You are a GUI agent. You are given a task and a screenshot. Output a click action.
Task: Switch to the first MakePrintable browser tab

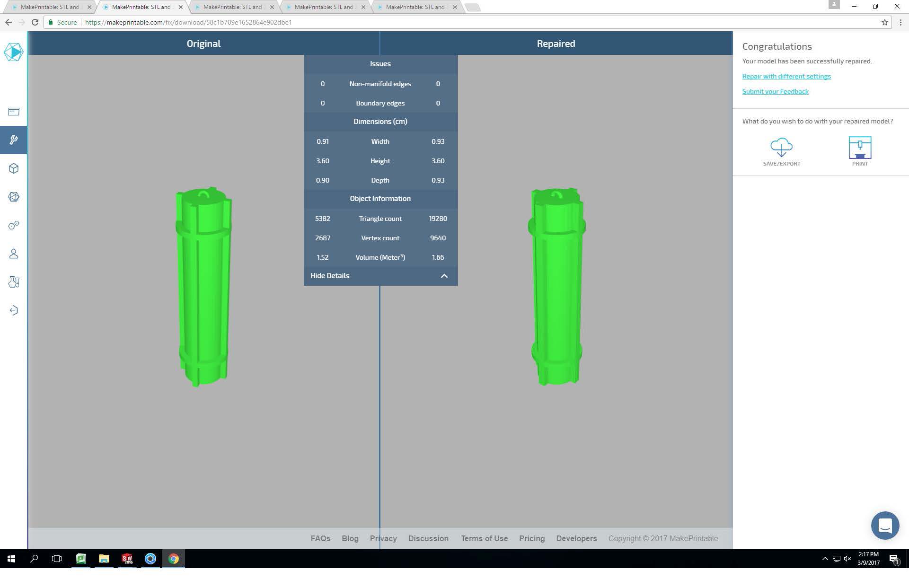tap(50, 7)
